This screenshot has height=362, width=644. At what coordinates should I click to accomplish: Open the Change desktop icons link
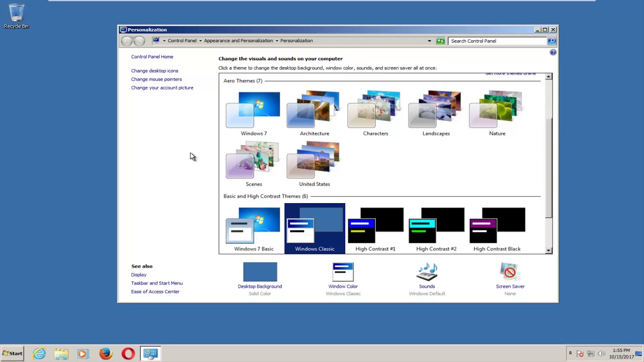[154, 71]
